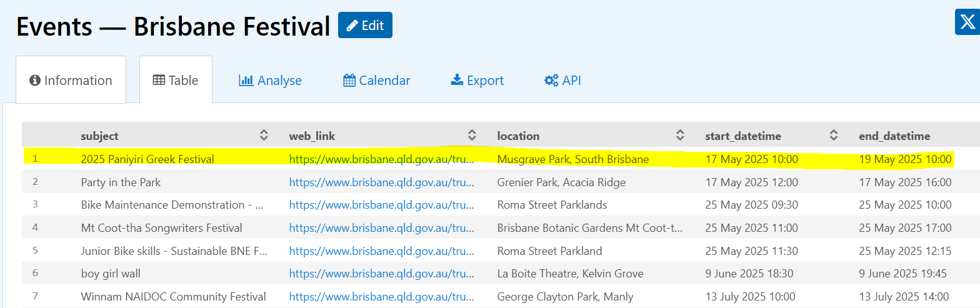The width and height of the screenshot is (980, 308).
Task: Click the X (Twitter) share icon
Action: [x=967, y=22]
